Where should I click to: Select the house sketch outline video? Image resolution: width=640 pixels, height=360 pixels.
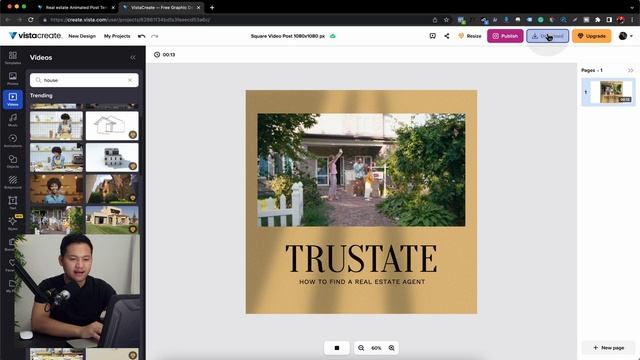click(112, 126)
